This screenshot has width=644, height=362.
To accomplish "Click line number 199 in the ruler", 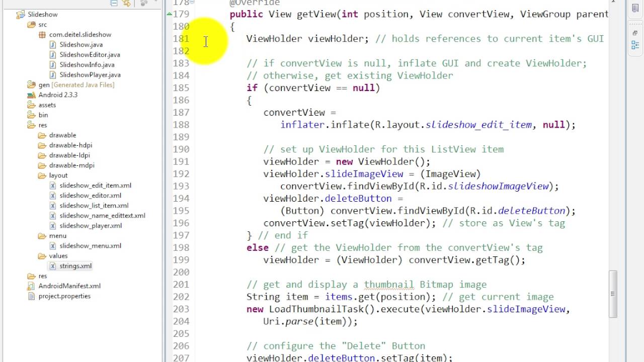I will (x=181, y=260).
